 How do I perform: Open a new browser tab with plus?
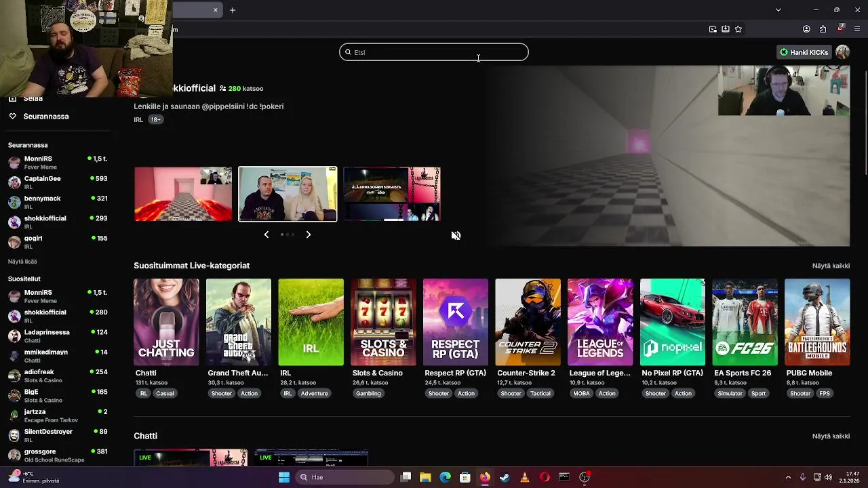pyautogui.click(x=232, y=10)
